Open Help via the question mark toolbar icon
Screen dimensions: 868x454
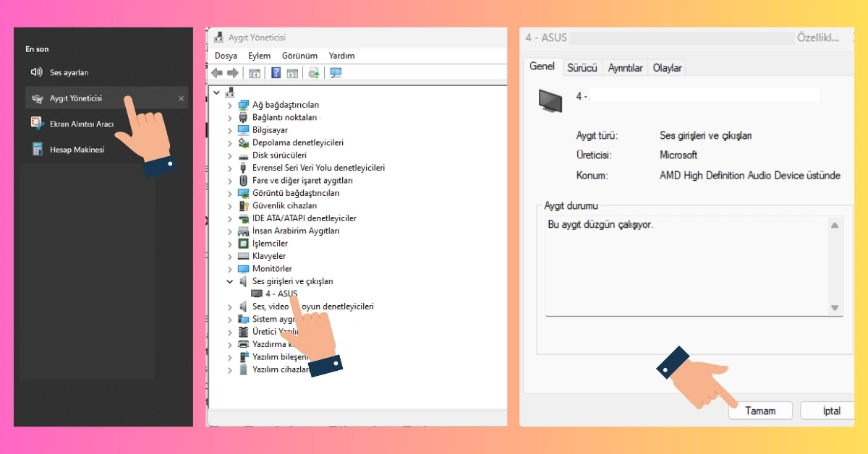(x=276, y=72)
